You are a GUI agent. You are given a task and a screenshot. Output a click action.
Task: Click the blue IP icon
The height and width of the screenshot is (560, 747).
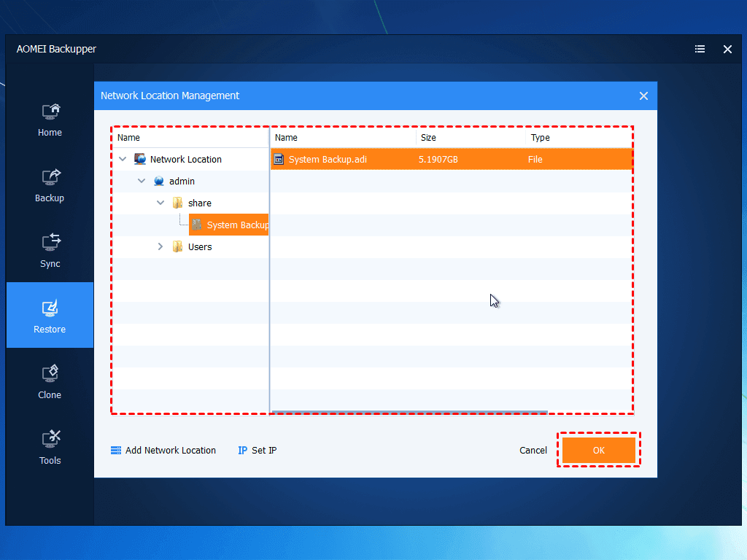click(242, 451)
